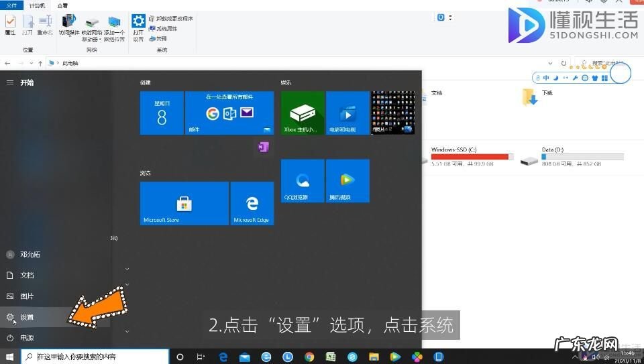Viewport: 644px width, 364px height.
Task: Open 图片 (Pictures) from Start sidebar
Action: (55, 296)
